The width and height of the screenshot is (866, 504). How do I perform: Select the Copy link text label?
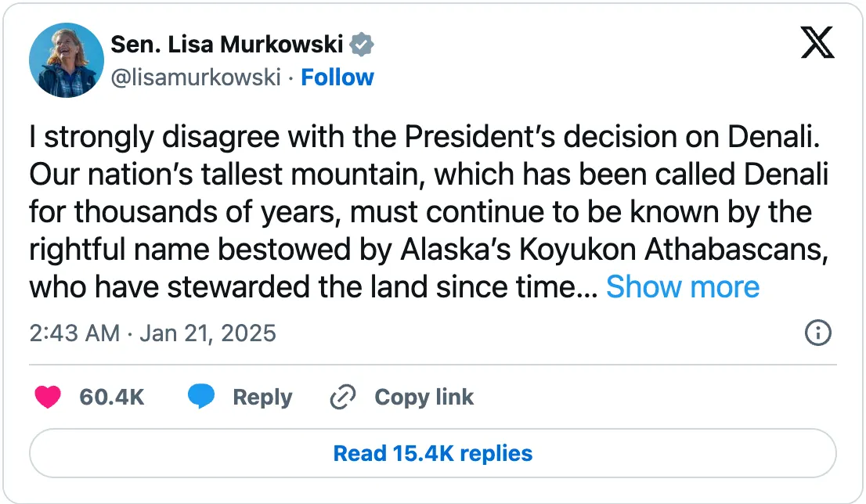(x=424, y=398)
